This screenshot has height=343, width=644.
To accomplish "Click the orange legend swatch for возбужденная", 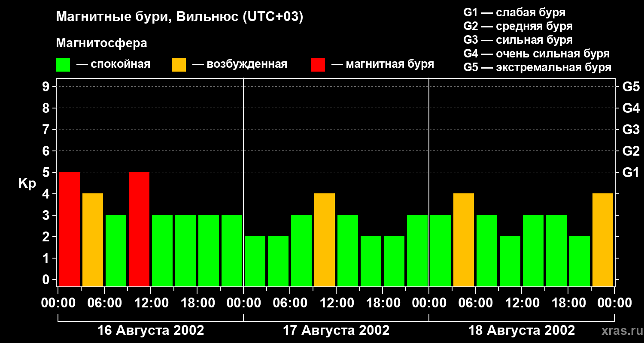I will tap(179, 65).
